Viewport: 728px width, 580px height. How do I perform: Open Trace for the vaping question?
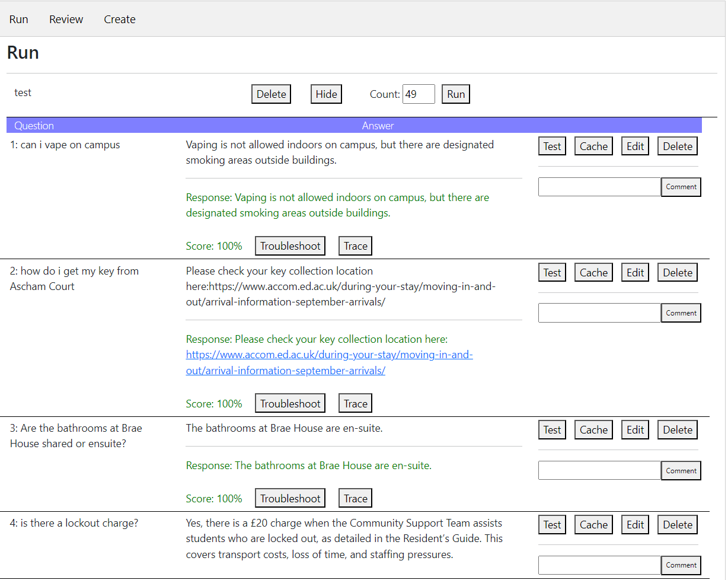click(355, 246)
